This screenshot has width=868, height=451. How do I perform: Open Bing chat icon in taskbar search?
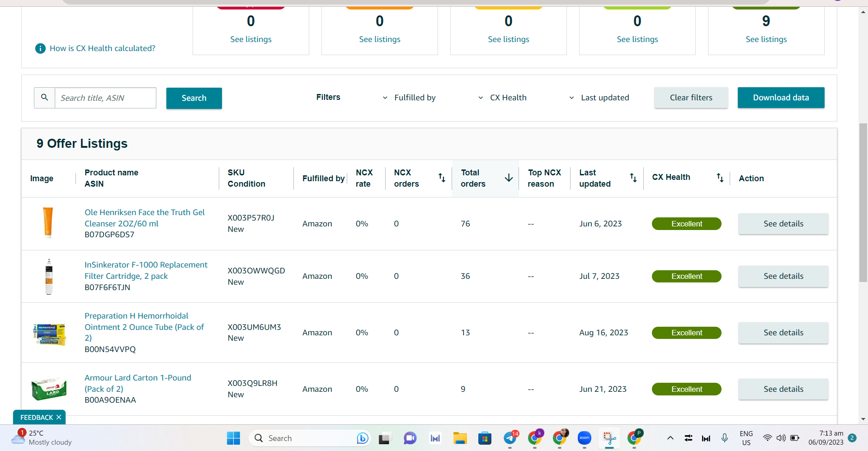tap(362, 438)
